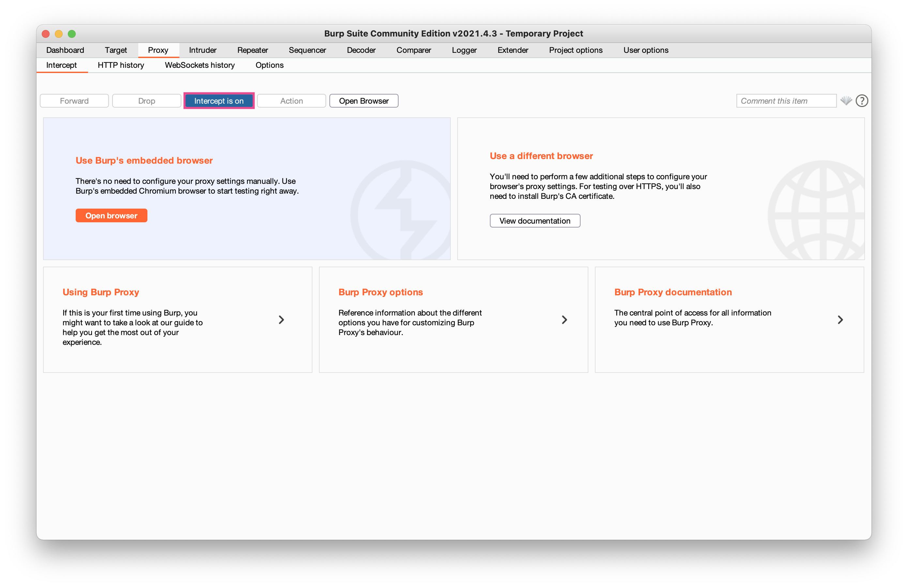Open Burp Proxy options chevron arrow

(x=564, y=319)
